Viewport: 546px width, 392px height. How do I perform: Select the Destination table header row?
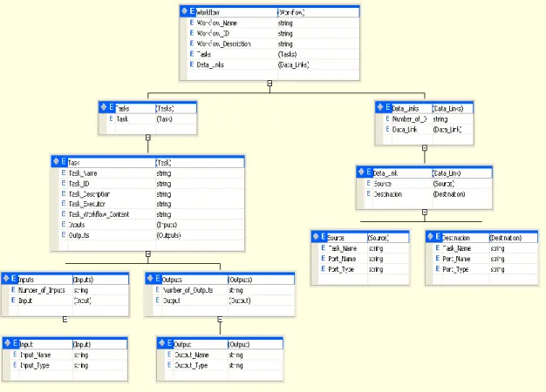coord(482,238)
